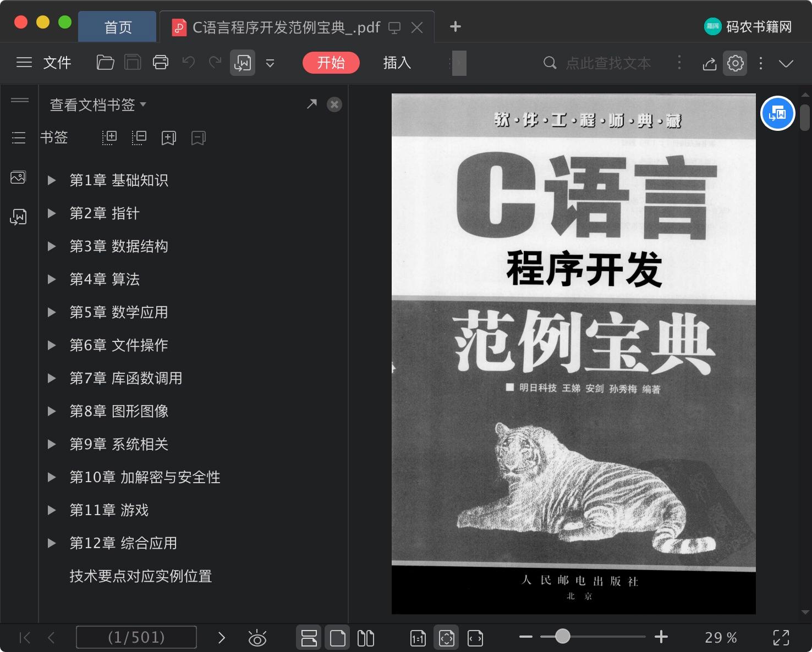Image resolution: width=812 pixels, height=652 pixels.
Task: Click the blue floating convert button
Action: [778, 113]
